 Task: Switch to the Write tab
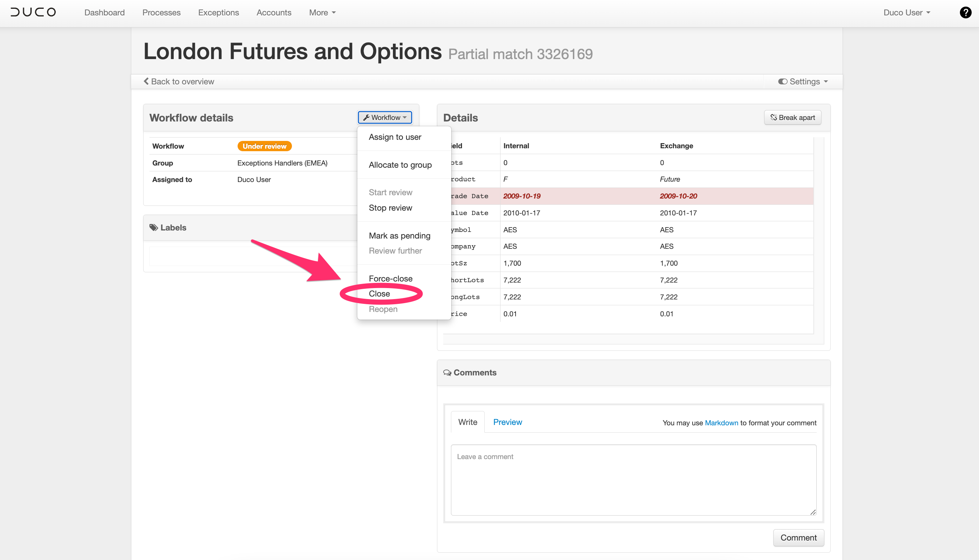point(467,422)
